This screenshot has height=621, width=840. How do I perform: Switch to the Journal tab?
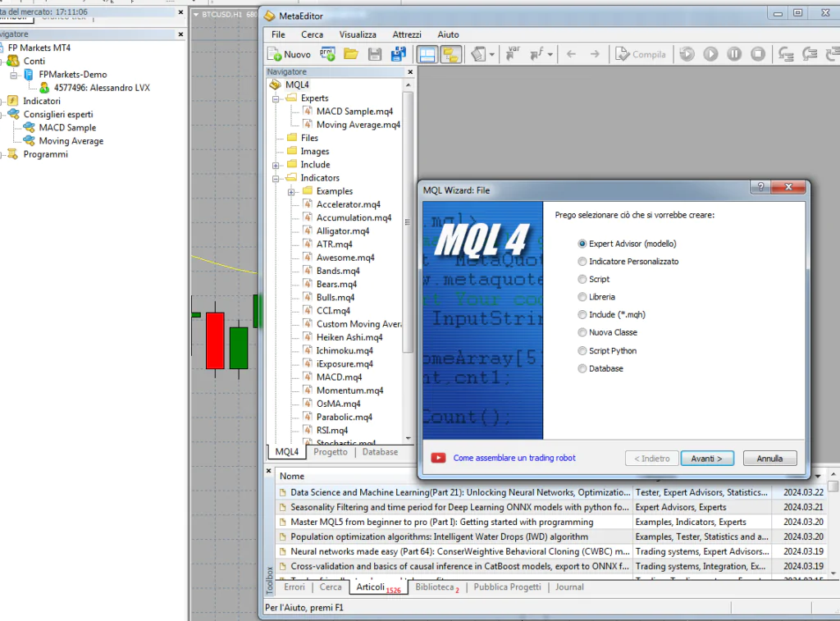point(569,587)
